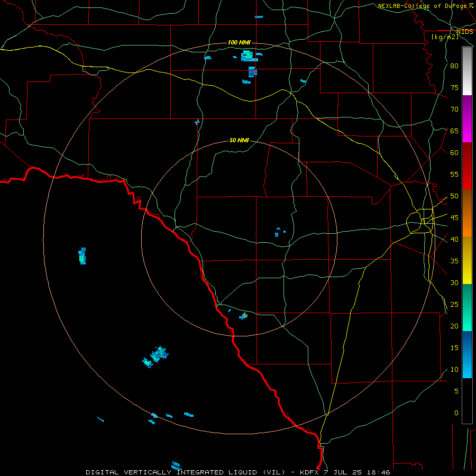Click the 50 value on the color scale
This screenshot has width=476, height=476.
pyautogui.click(x=454, y=196)
